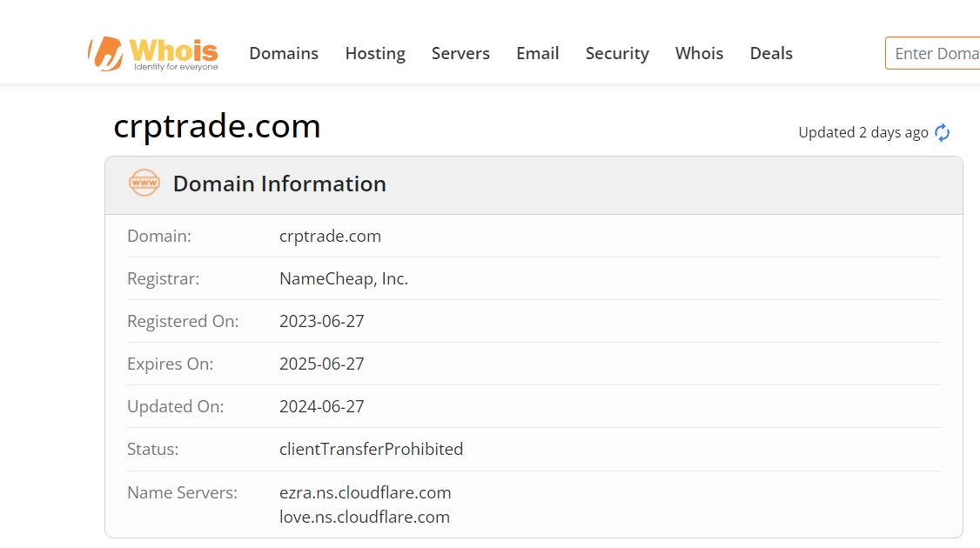The height and width of the screenshot is (548, 980).
Task: Click the crptrade.com page heading
Action: (x=217, y=127)
